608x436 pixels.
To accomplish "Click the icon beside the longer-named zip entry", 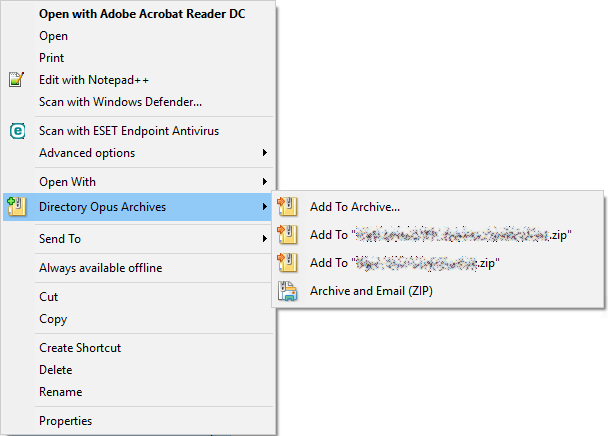I will pos(287,235).
